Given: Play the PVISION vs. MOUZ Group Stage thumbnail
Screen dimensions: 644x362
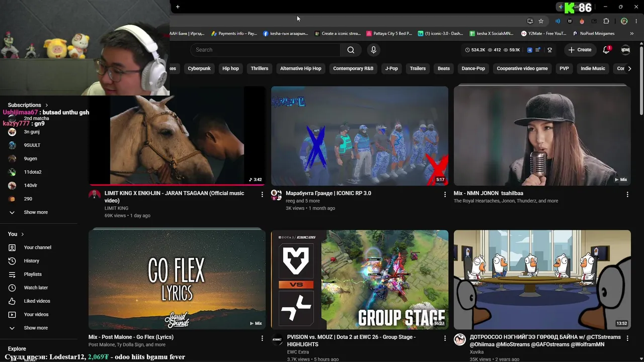Looking at the screenshot, I should pos(360,280).
